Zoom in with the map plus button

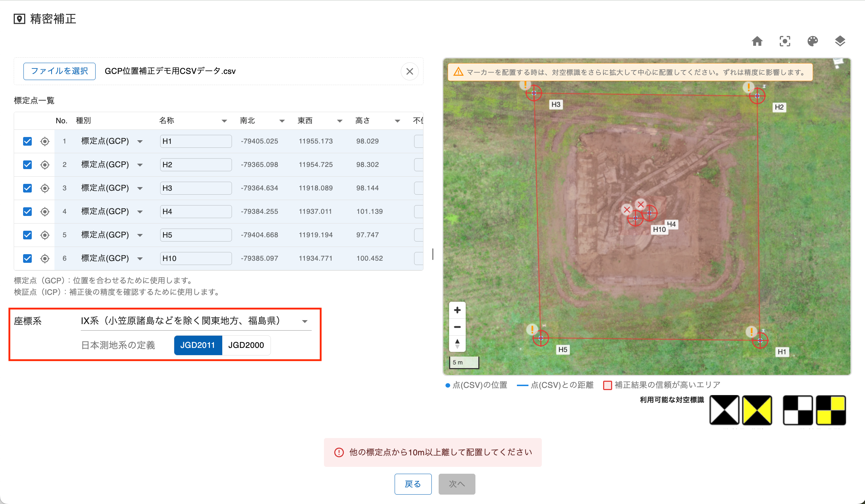pos(457,310)
